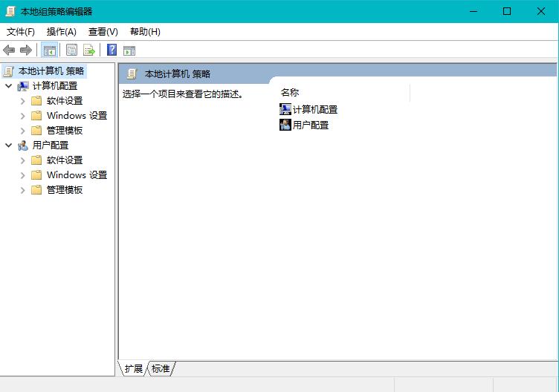Select 软件设置 label under 计算机配置
Screen dimensions: 559x392
tap(65, 101)
